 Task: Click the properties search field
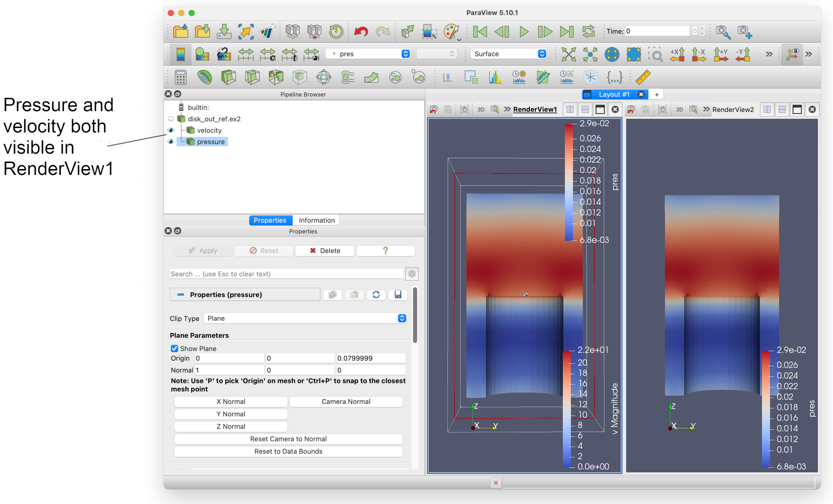287,274
